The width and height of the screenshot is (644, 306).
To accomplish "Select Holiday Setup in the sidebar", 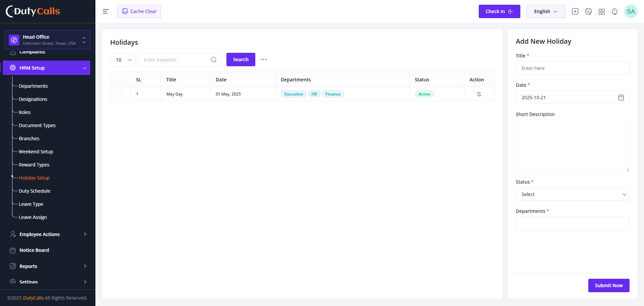I will click(34, 178).
